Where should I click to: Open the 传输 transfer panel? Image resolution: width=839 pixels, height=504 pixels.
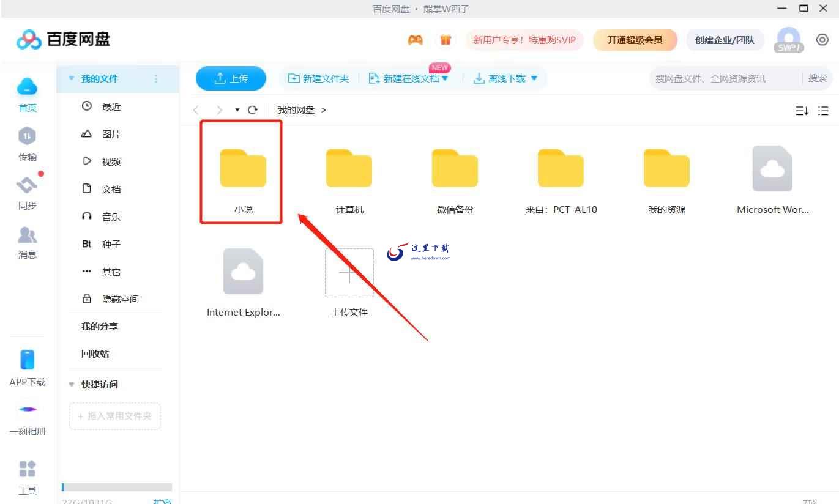[27, 144]
